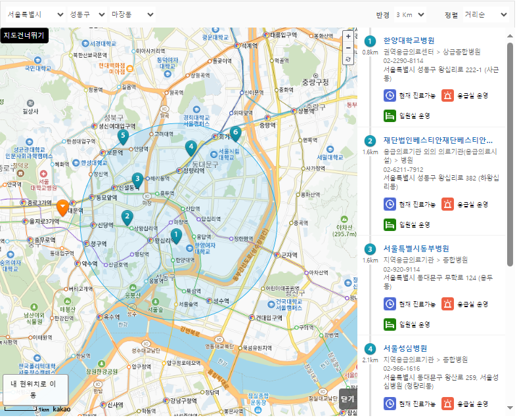The width and height of the screenshot is (517, 420).
Task: Zoom out the map with minus button
Action: tap(348, 48)
